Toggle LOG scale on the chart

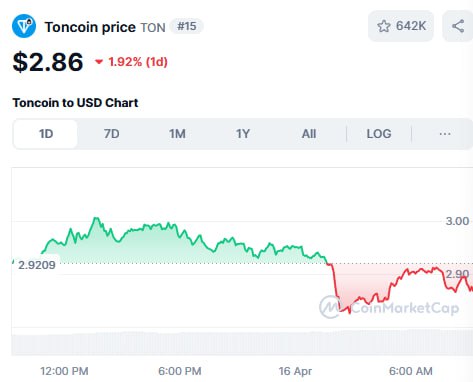click(x=379, y=134)
